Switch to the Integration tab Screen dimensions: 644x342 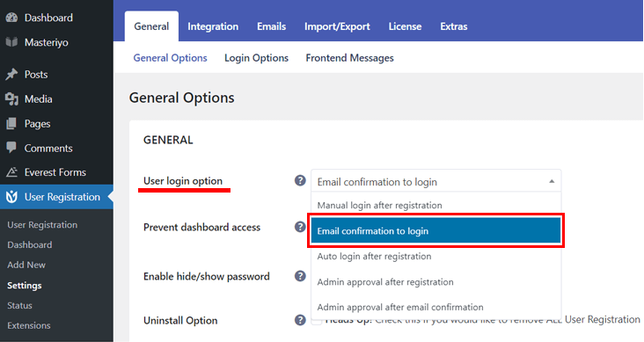213,26
